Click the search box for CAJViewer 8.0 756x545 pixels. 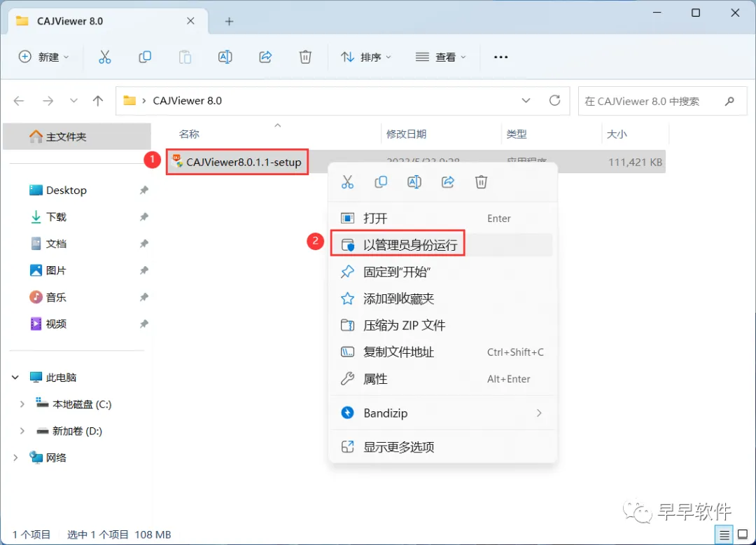662,101
